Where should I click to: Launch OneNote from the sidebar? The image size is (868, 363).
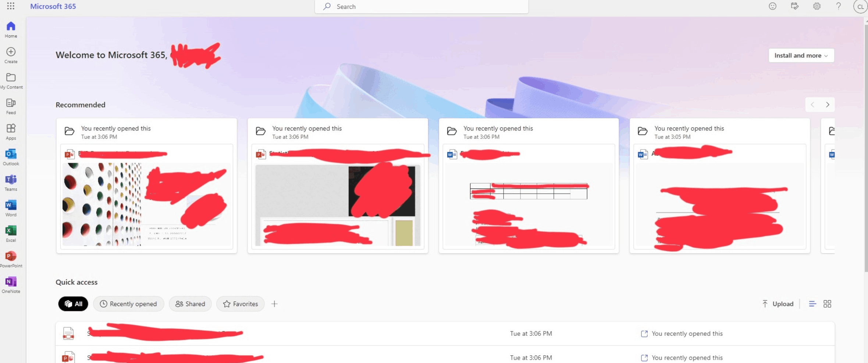[11, 285]
